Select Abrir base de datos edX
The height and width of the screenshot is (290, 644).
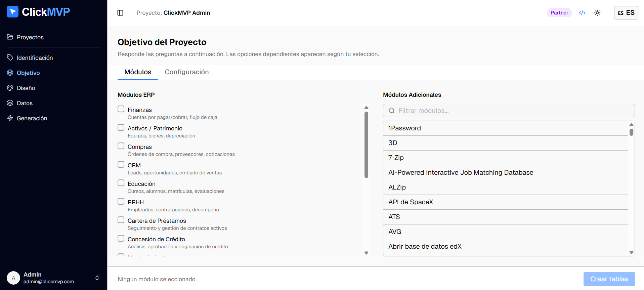[506, 246]
